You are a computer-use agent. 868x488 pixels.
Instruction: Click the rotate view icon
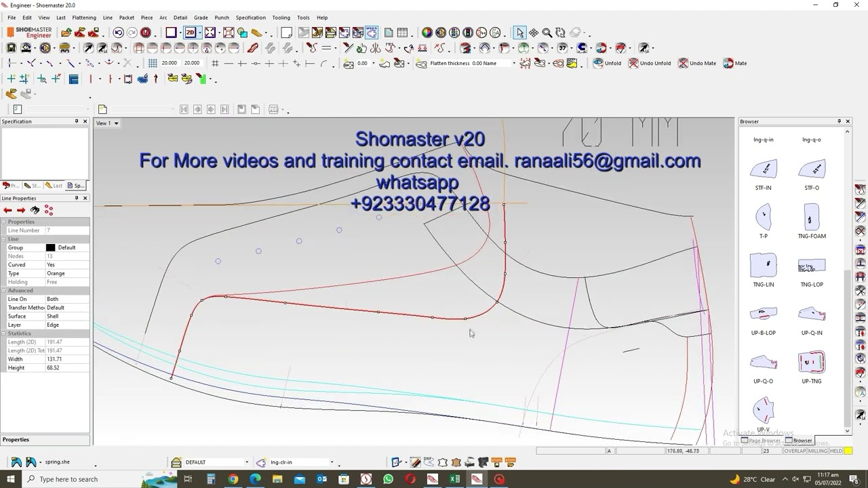point(560,33)
